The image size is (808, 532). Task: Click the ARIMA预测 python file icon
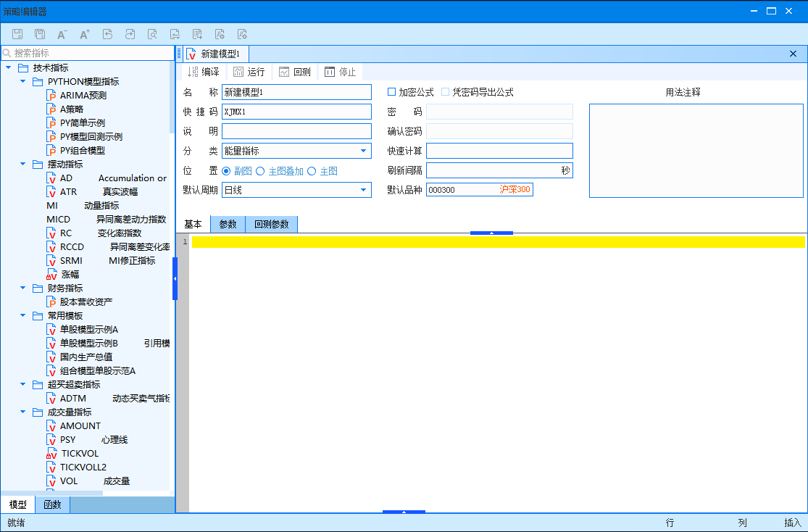point(51,96)
